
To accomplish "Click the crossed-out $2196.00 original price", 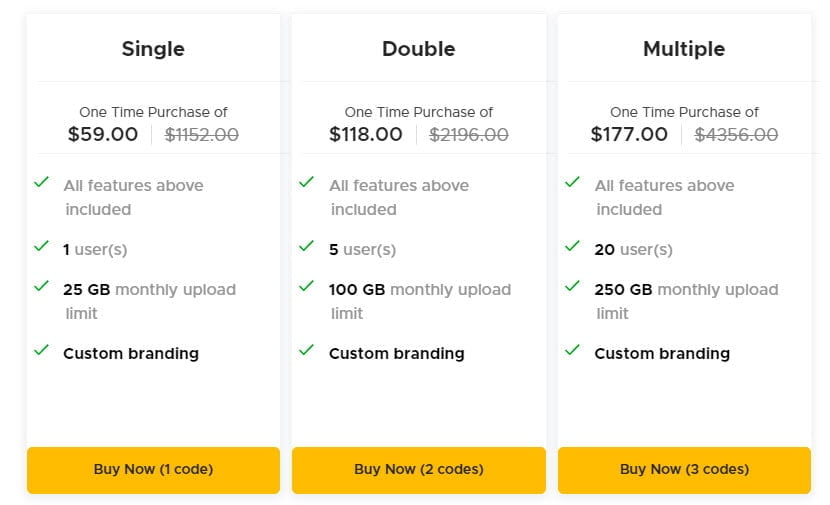I will click(469, 134).
